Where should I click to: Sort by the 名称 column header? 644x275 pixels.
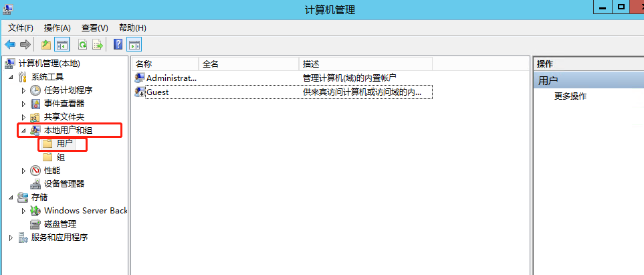click(x=166, y=64)
